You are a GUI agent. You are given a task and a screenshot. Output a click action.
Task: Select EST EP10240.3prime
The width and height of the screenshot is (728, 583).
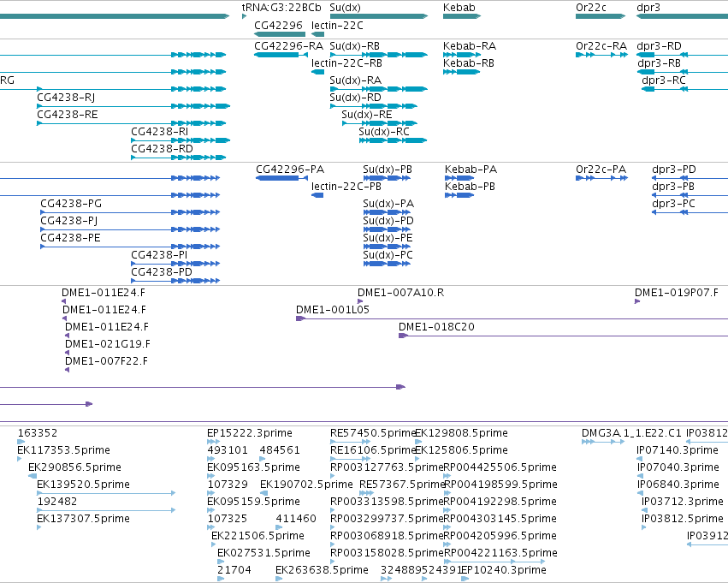tap(465, 579)
